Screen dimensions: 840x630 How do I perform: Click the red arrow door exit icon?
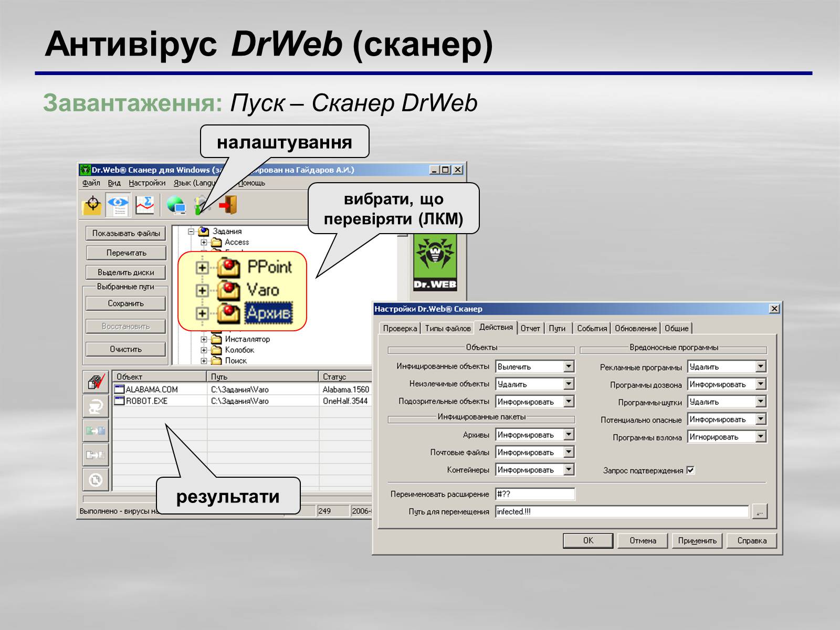229,204
